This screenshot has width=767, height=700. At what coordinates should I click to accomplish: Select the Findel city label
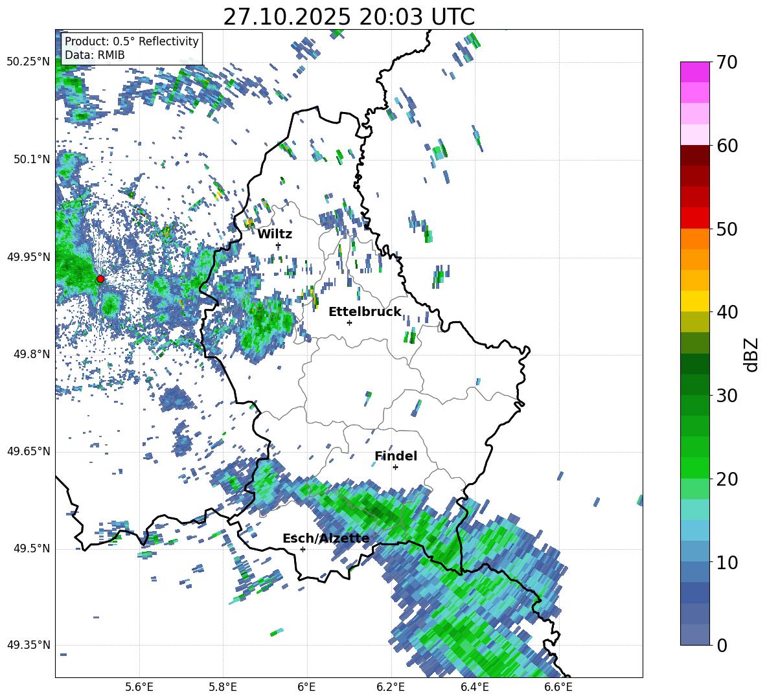[396, 456]
